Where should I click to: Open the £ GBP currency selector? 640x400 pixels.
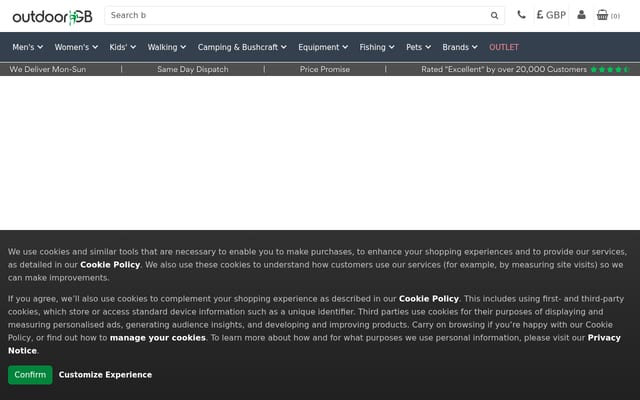click(551, 15)
